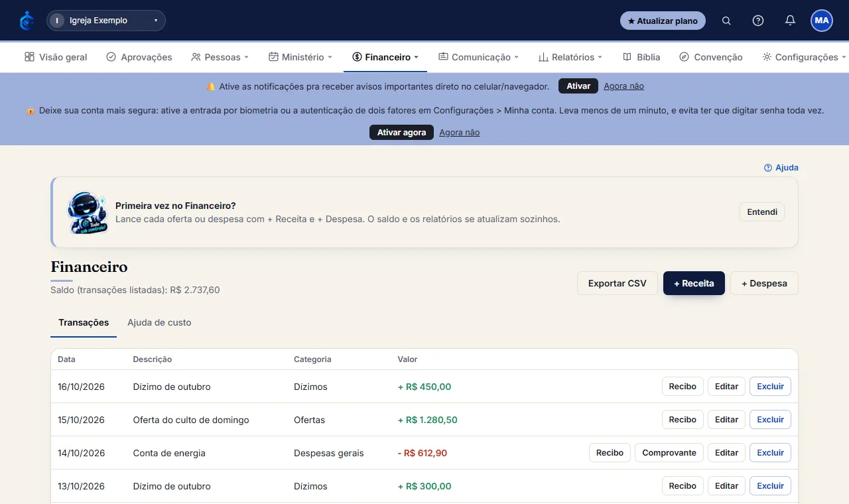The width and height of the screenshot is (849, 504).
Task: Edit the 13/10/2026 Dízimo de outubro row
Action: pos(726,486)
